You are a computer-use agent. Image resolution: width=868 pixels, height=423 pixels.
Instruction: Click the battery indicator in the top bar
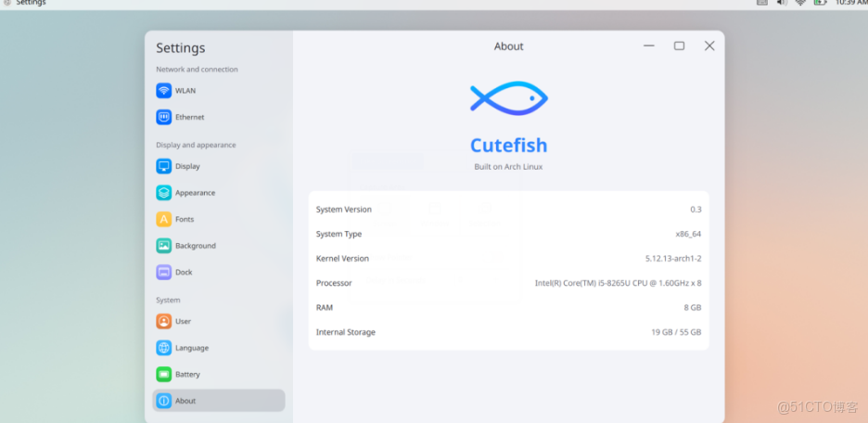point(820,2)
